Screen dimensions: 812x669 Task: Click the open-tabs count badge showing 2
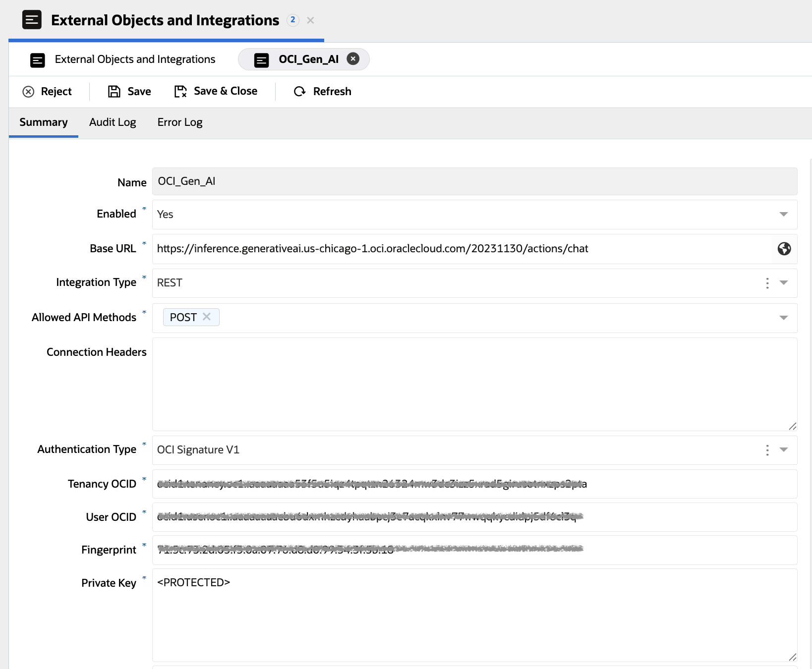coord(293,20)
